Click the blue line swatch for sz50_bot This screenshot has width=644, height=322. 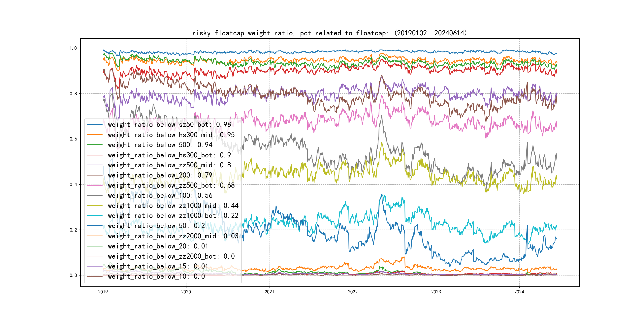[94, 124]
